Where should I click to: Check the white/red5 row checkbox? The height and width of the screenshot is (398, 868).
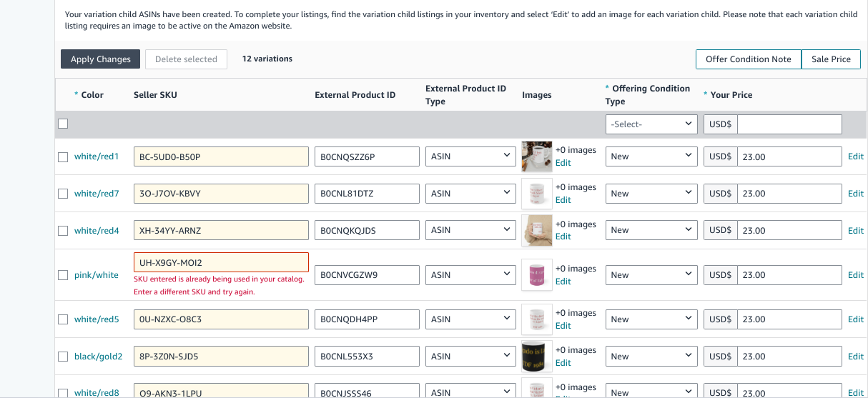63,319
